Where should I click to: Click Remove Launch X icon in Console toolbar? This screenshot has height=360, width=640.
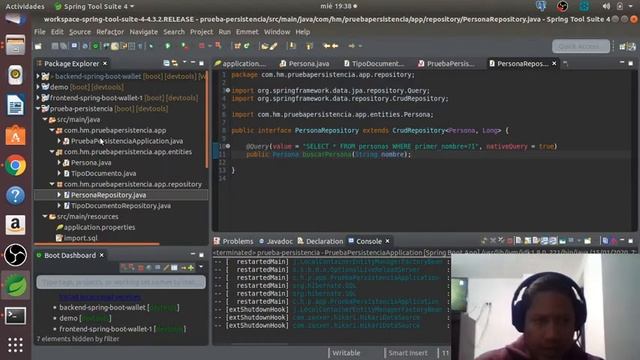(493, 241)
